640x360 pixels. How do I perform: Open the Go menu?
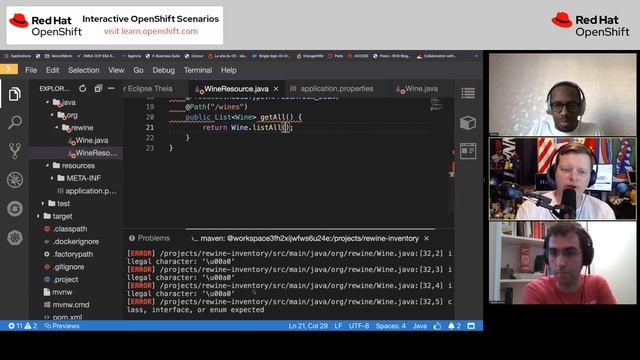click(x=138, y=70)
